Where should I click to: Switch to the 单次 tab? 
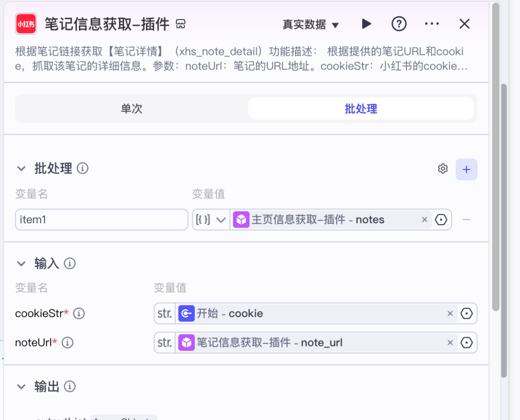click(x=131, y=108)
